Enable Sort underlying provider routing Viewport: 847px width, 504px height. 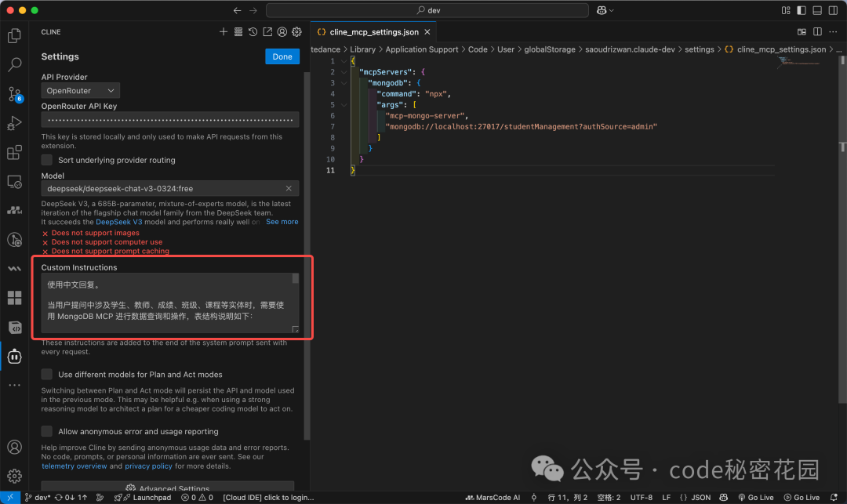click(48, 159)
